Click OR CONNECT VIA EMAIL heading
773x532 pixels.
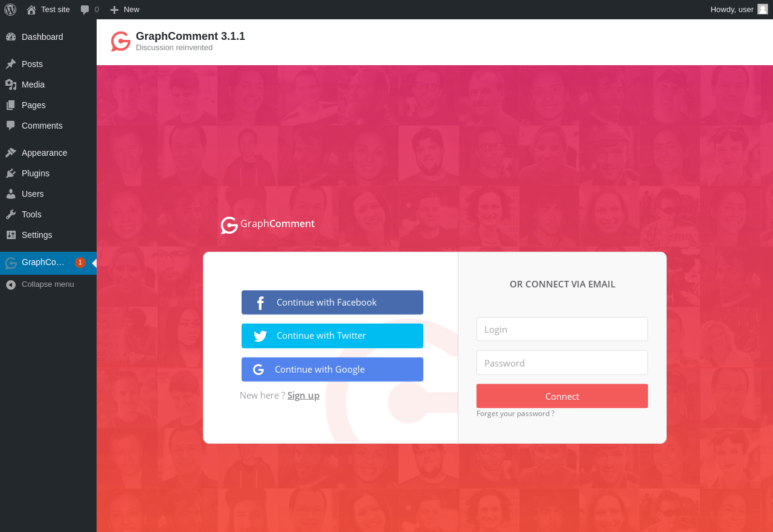[562, 284]
